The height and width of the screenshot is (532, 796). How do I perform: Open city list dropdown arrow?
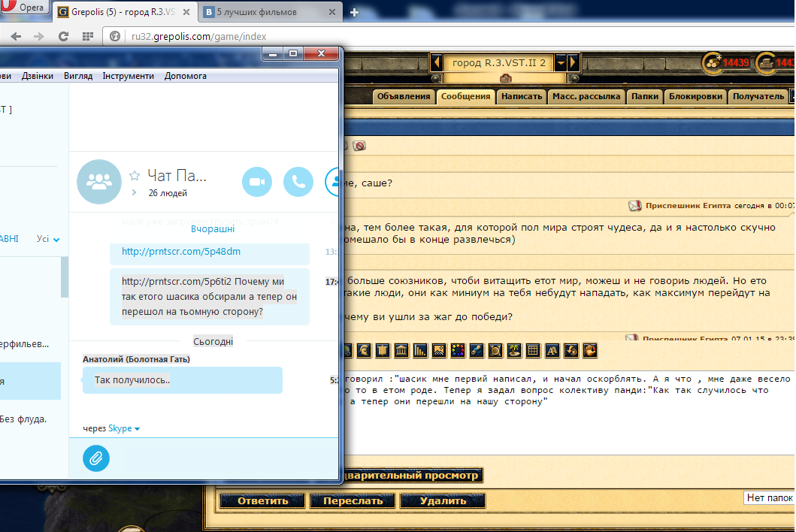[x=561, y=62]
